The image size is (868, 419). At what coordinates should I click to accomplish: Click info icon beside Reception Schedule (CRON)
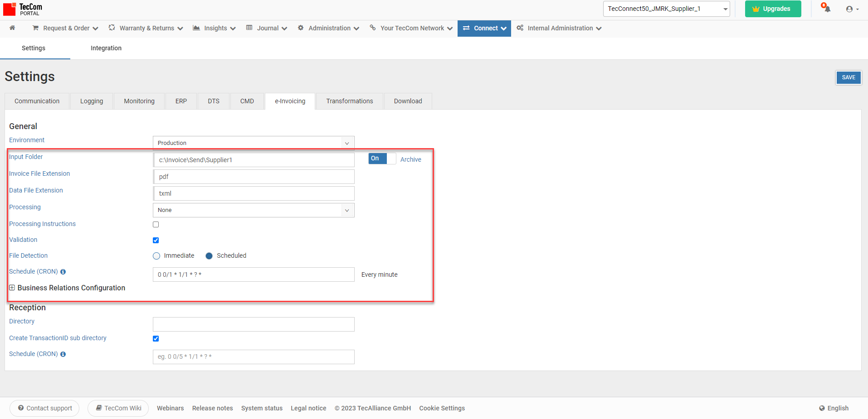click(63, 354)
